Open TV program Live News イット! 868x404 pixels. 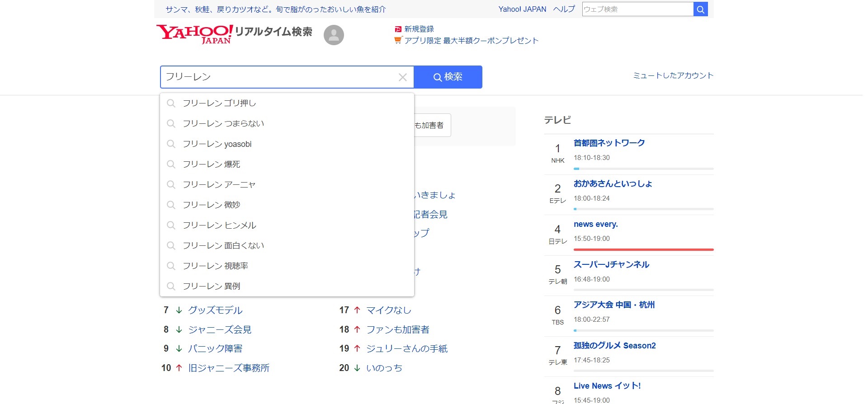click(607, 386)
